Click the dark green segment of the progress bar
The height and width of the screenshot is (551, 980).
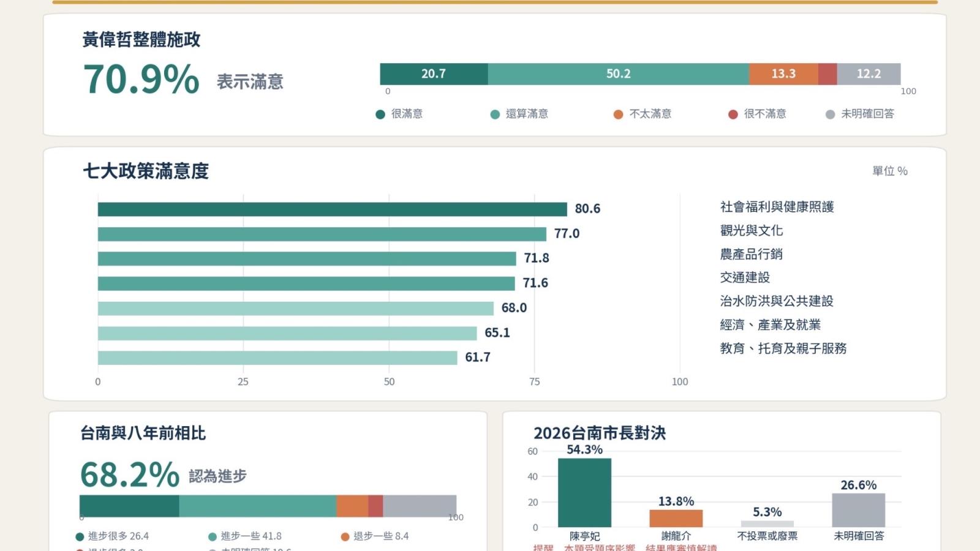click(x=129, y=506)
